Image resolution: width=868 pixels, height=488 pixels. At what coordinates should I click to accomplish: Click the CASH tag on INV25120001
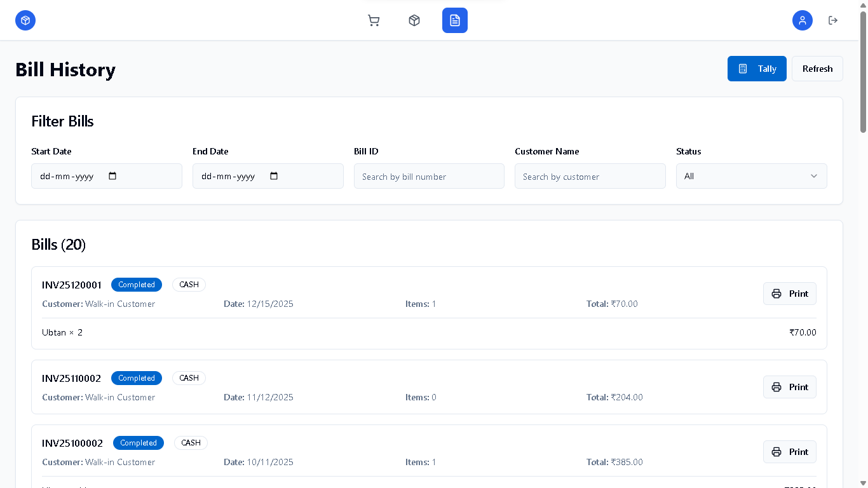click(x=189, y=285)
